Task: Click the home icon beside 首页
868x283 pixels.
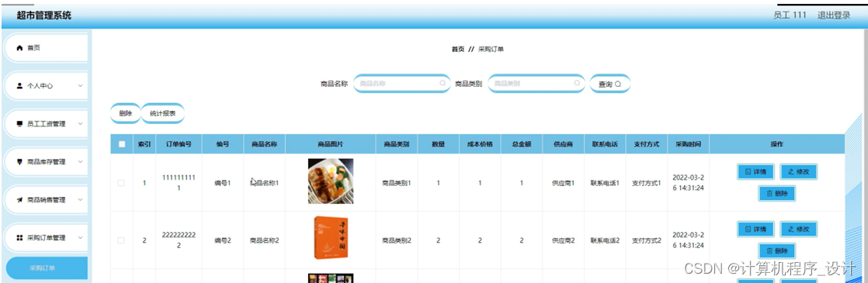Action: 19,48
